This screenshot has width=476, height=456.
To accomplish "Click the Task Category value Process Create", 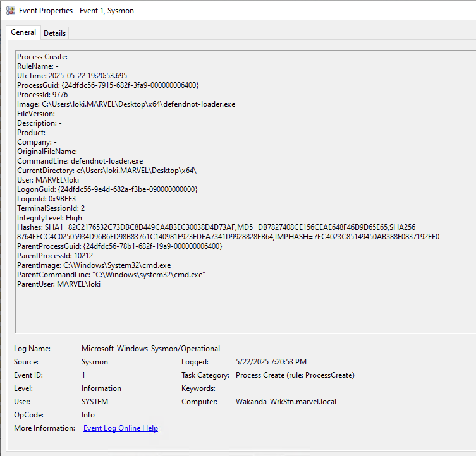I will pyautogui.click(x=295, y=375).
